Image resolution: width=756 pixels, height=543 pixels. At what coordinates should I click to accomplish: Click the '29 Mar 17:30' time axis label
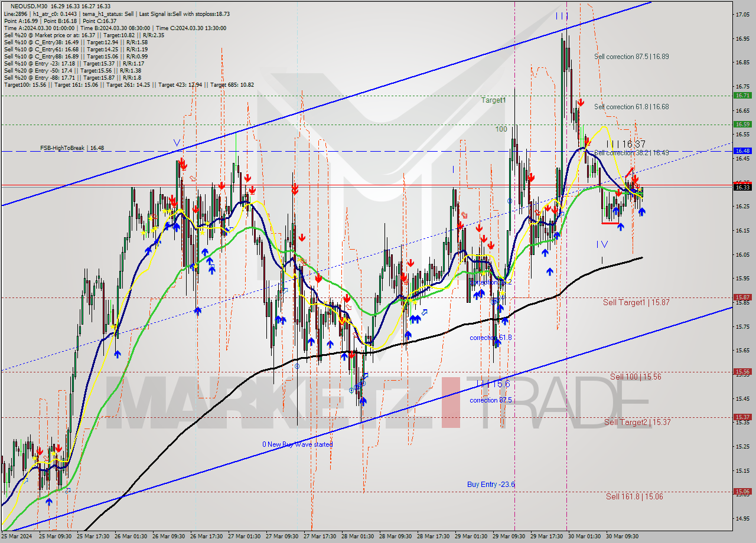(546, 537)
